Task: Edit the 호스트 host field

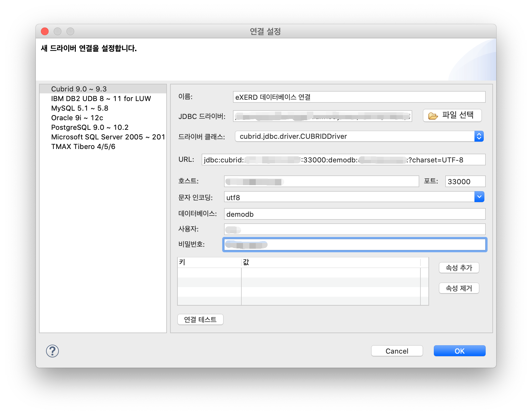Action: [321, 181]
